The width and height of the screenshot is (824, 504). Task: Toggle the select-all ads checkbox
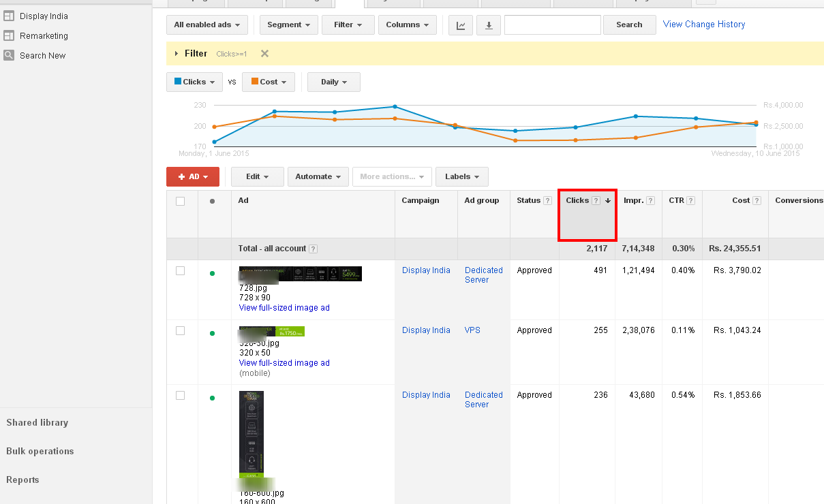180,201
